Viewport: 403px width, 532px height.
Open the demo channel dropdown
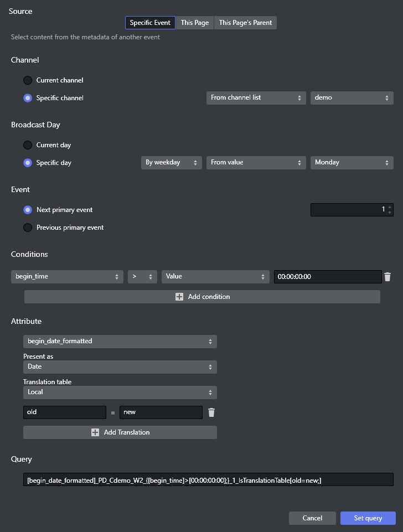coord(352,98)
